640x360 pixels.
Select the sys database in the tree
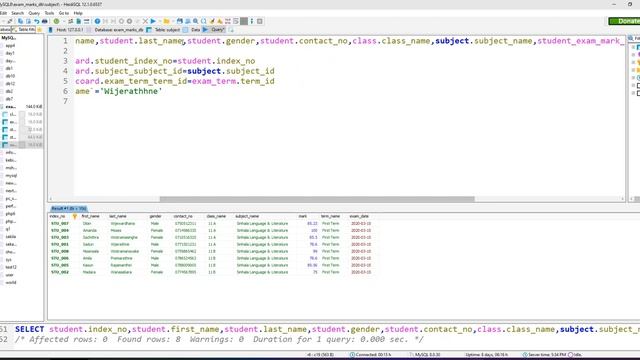point(9,260)
